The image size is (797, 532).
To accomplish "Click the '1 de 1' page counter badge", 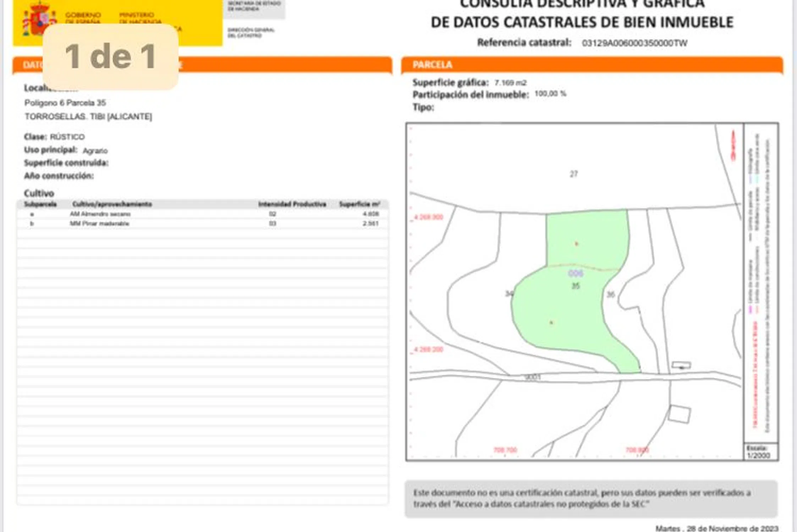I will click(x=110, y=57).
